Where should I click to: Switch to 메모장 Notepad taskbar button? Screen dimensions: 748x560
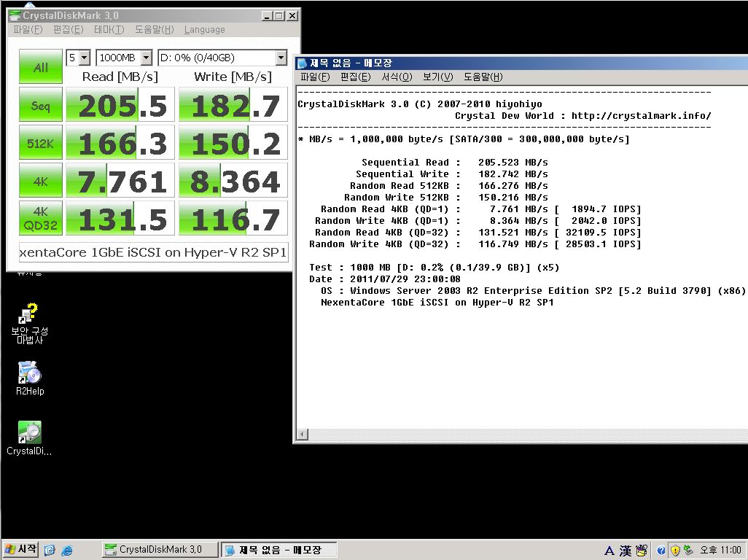pyautogui.click(x=279, y=550)
